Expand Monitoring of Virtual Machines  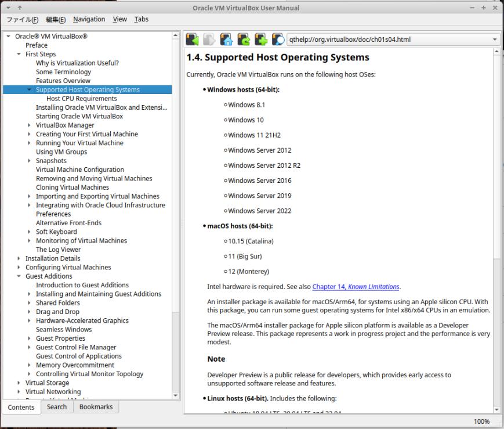point(29,240)
